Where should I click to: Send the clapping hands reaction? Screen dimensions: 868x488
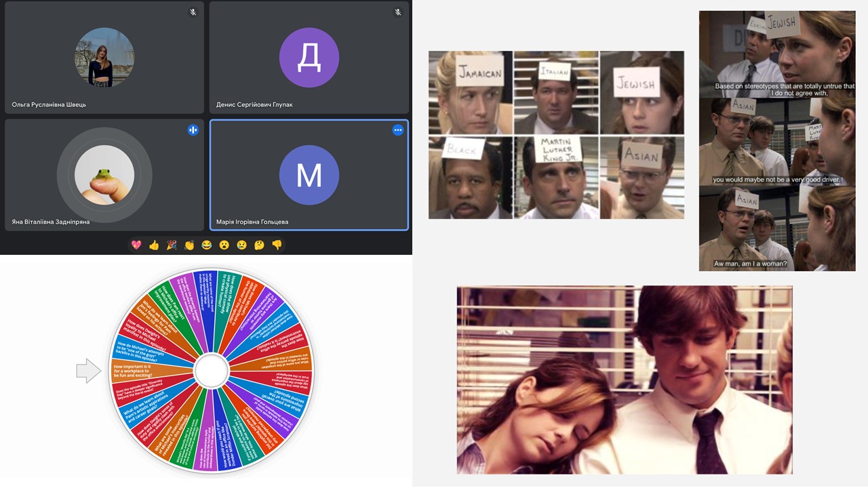click(189, 245)
